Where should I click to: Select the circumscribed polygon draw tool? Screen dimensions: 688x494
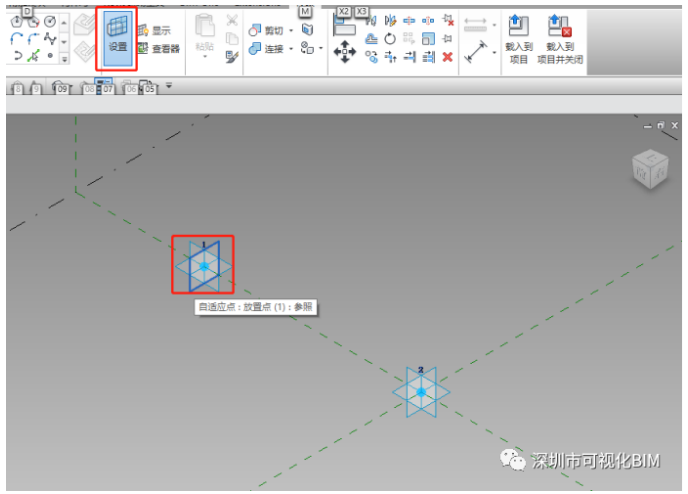point(33,21)
